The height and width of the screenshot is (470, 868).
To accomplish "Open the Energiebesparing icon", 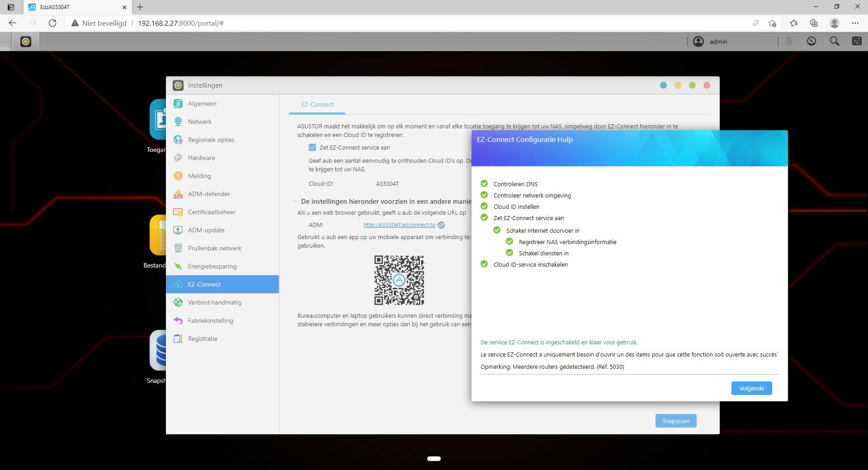I will [178, 266].
